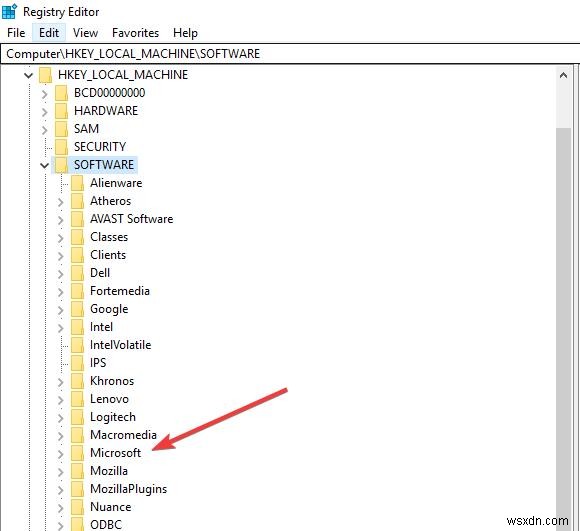The height and width of the screenshot is (531, 580).
Task: Select the AVAST Software key label
Action: [131, 219]
